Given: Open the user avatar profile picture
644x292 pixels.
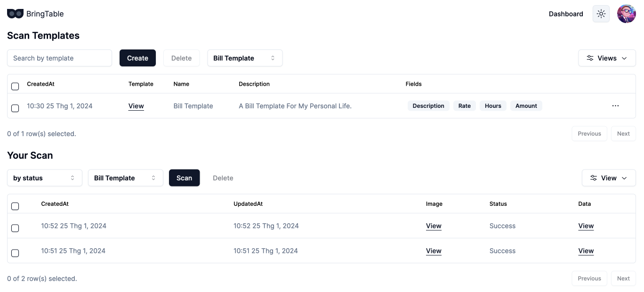Looking at the screenshot, I should pyautogui.click(x=627, y=14).
